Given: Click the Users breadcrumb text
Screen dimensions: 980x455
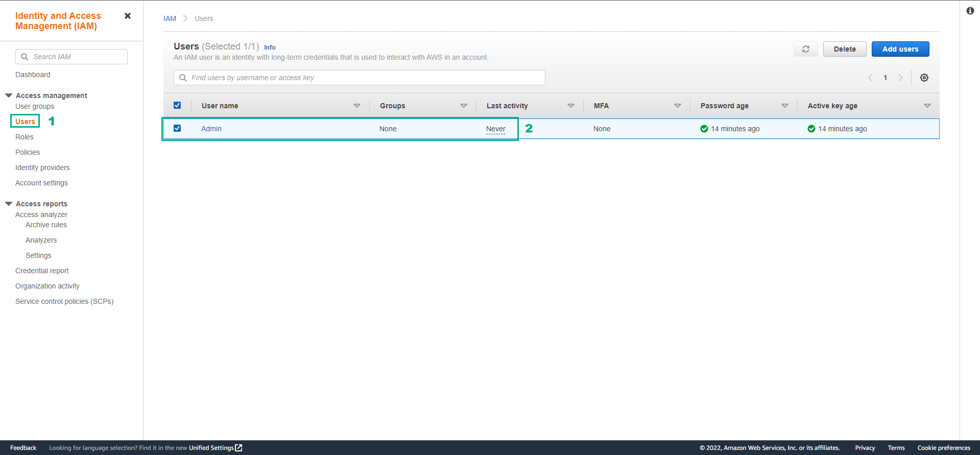Looking at the screenshot, I should (x=204, y=18).
